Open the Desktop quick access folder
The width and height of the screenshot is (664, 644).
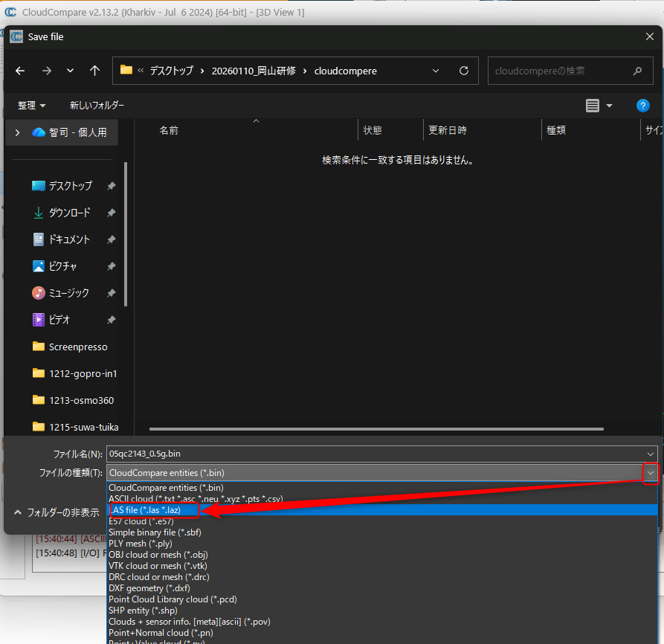coord(70,186)
